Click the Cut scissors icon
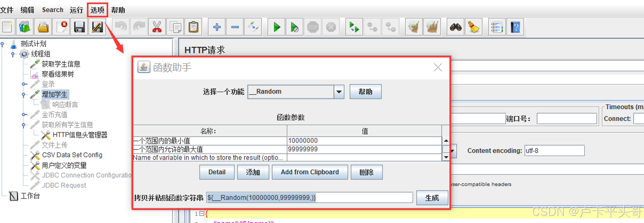 pyautogui.click(x=157, y=27)
